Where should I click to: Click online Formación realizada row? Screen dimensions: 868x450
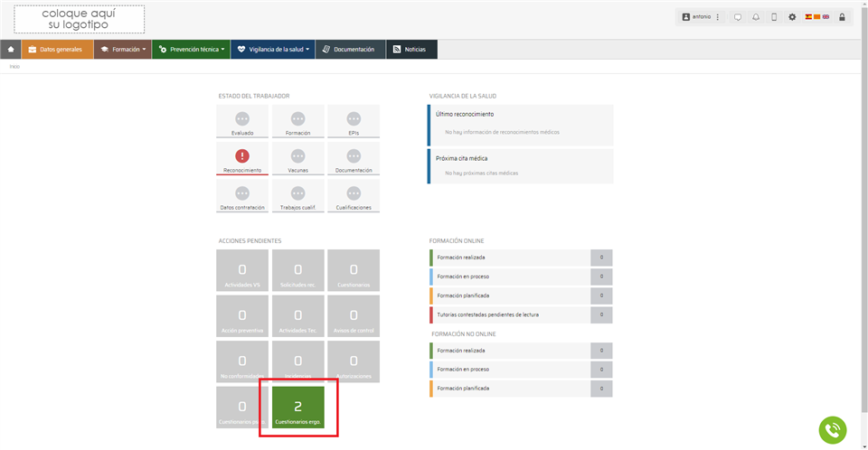pyautogui.click(x=521, y=258)
